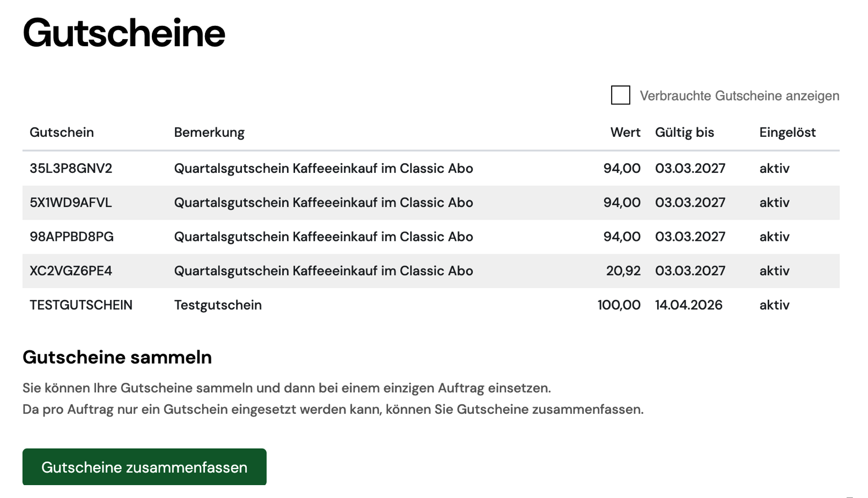Click the Gutscheine page title
The image size is (868, 498).
point(124,33)
